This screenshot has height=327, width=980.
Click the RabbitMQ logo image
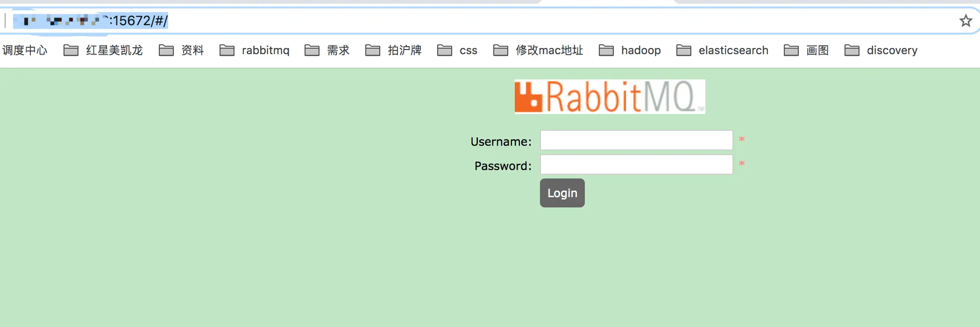coord(610,97)
